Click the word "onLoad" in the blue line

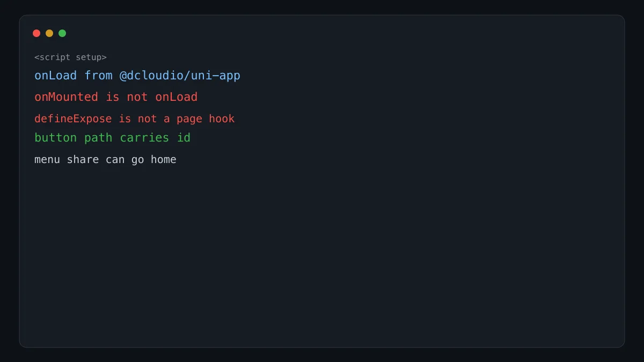click(x=56, y=76)
